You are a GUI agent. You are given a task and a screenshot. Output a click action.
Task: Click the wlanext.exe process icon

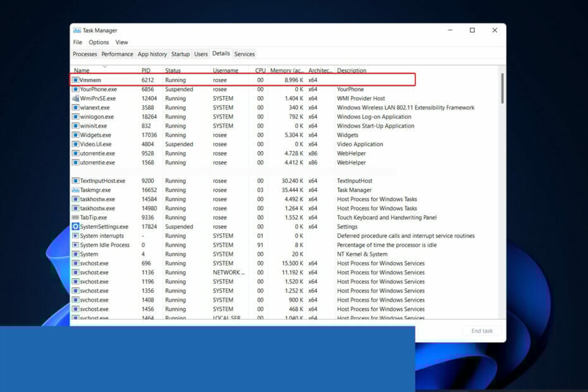[x=75, y=107]
